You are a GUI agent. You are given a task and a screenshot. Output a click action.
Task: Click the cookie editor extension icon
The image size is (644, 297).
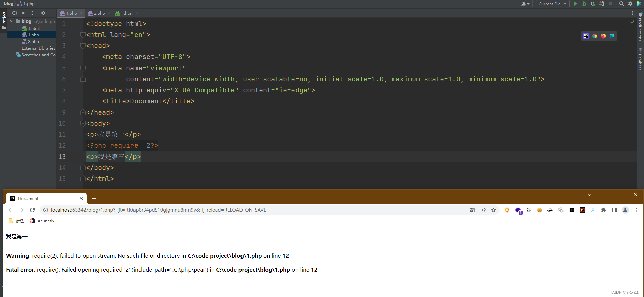(539, 210)
